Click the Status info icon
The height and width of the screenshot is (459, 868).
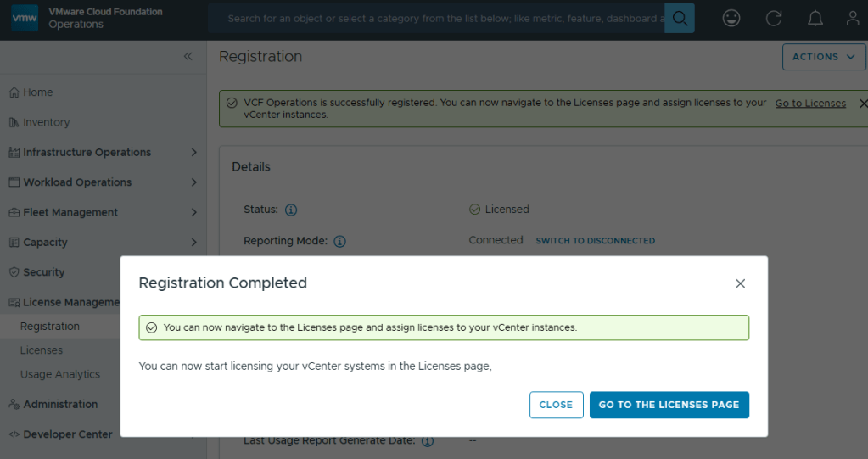click(x=291, y=210)
